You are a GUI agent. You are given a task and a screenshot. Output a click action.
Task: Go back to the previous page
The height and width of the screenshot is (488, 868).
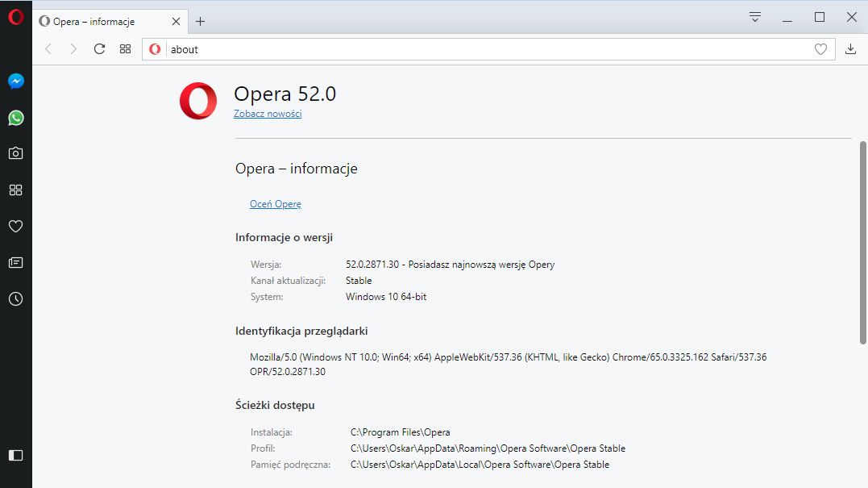point(48,49)
